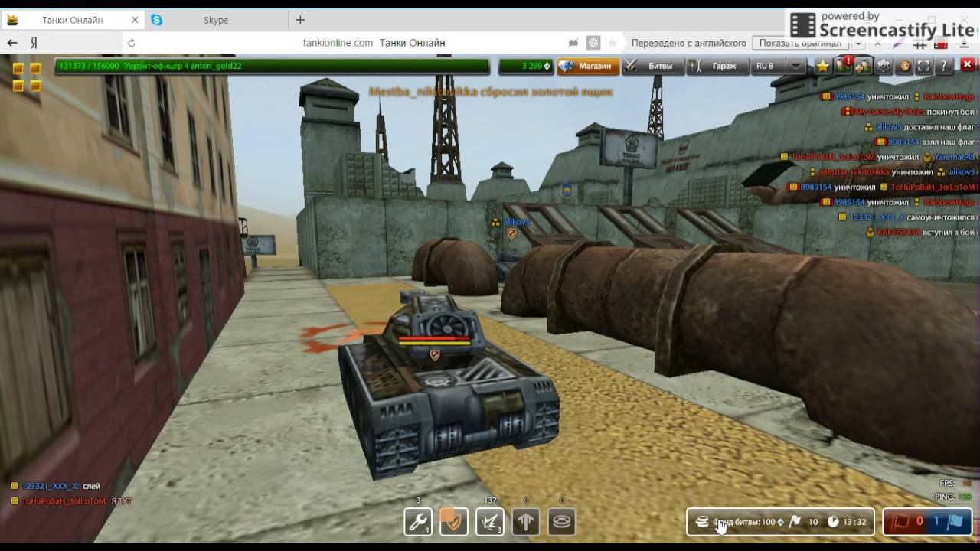The image size is (980, 551).
Task: Click alikov5 доставил наш флаг message
Action: click(x=921, y=127)
